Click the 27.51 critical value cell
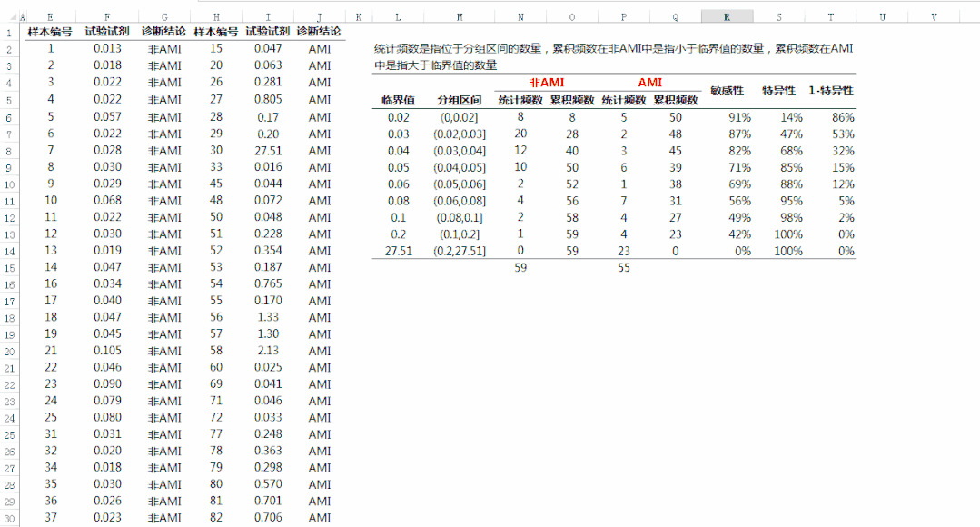The height and width of the screenshot is (527, 980). [x=398, y=251]
